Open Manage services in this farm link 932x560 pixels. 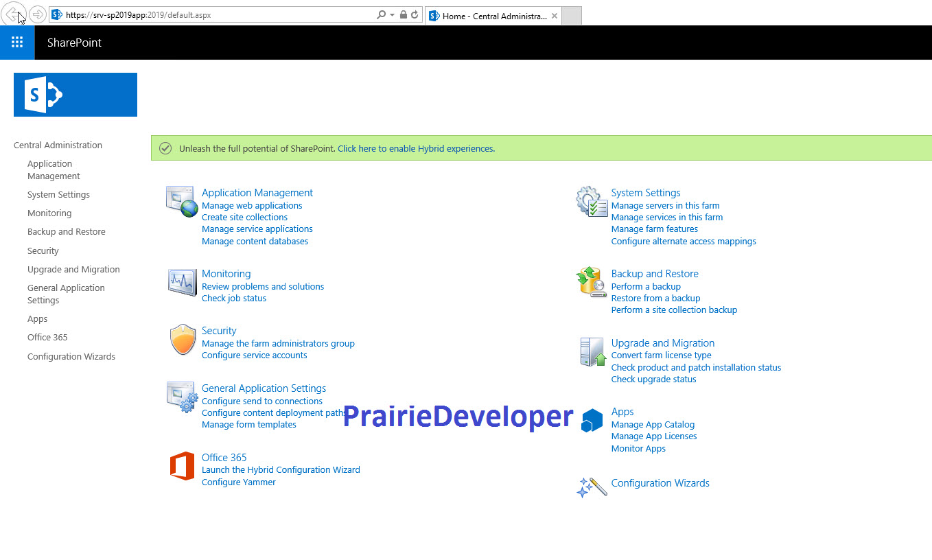pyautogui.click(x=667, y=218)
